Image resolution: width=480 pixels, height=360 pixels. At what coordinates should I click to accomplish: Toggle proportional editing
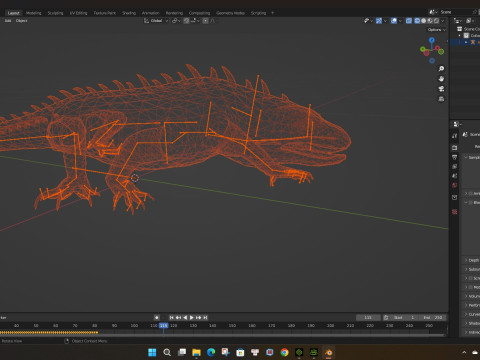(x=206, y=21)
